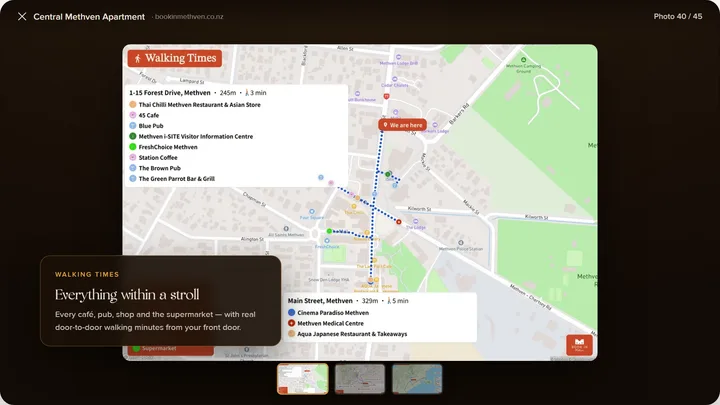
Task: Click the Walking Times badge on the map
Action: (175, 58)
